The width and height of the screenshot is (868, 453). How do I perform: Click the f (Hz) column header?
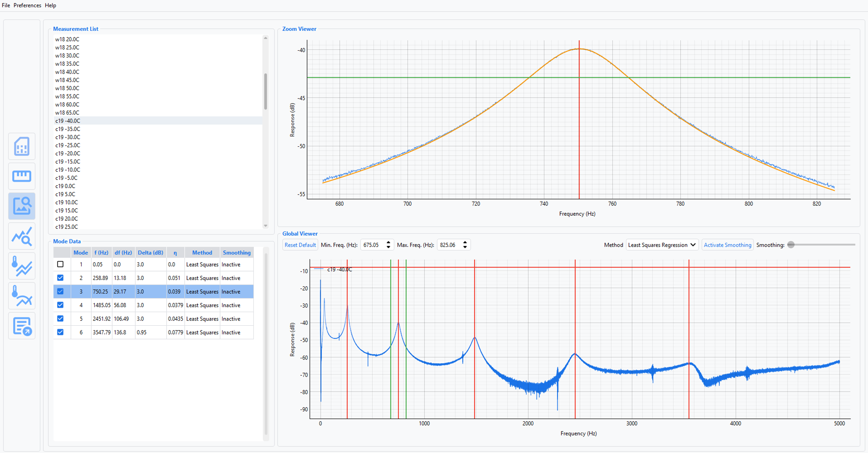[102, 253]
